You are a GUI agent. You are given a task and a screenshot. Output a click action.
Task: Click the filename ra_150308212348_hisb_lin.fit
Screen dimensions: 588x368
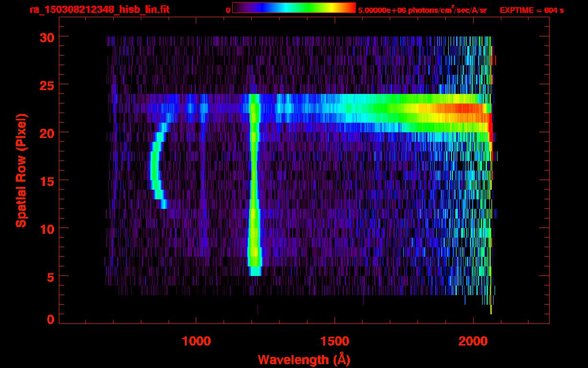99,9
